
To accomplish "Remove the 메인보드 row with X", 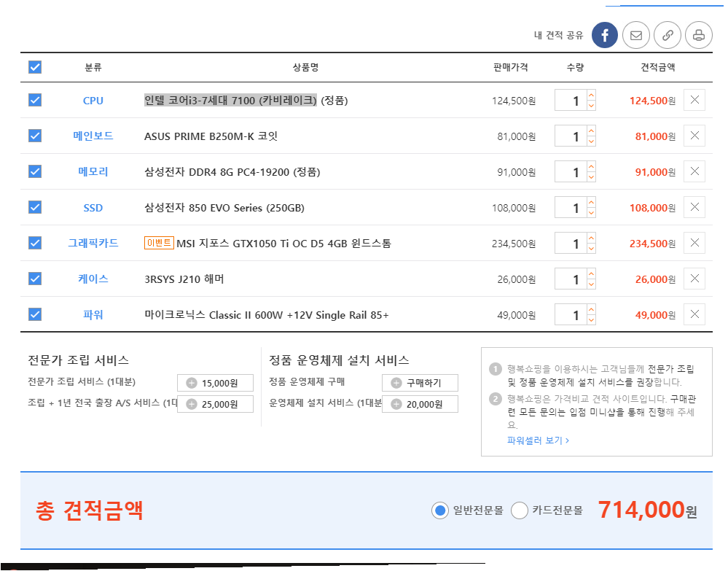I will point(694,136).
